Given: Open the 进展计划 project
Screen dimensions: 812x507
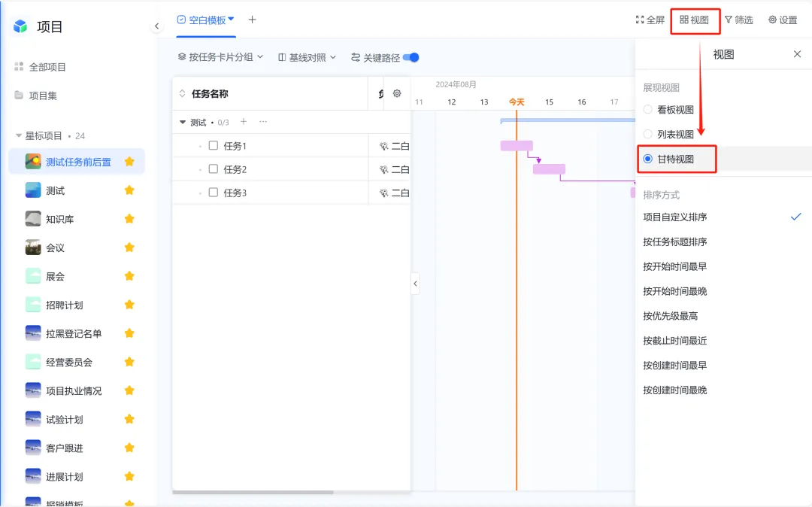Looking at the screenshot, I should [64, 477].
